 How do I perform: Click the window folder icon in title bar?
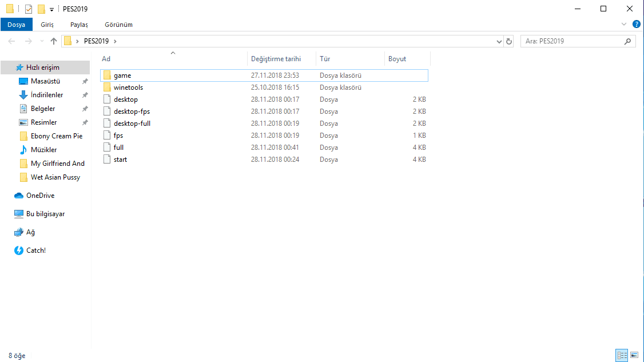tap(10, 9)
